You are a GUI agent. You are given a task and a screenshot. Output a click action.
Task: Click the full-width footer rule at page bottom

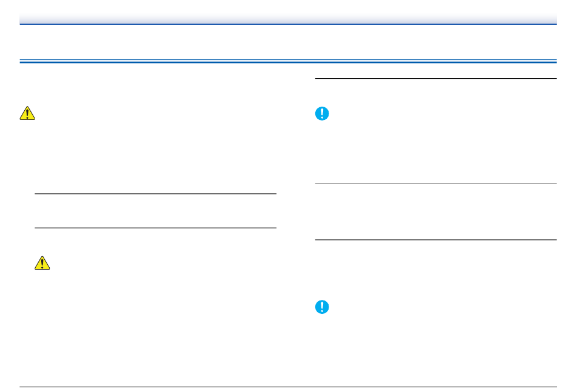(288, 387)
